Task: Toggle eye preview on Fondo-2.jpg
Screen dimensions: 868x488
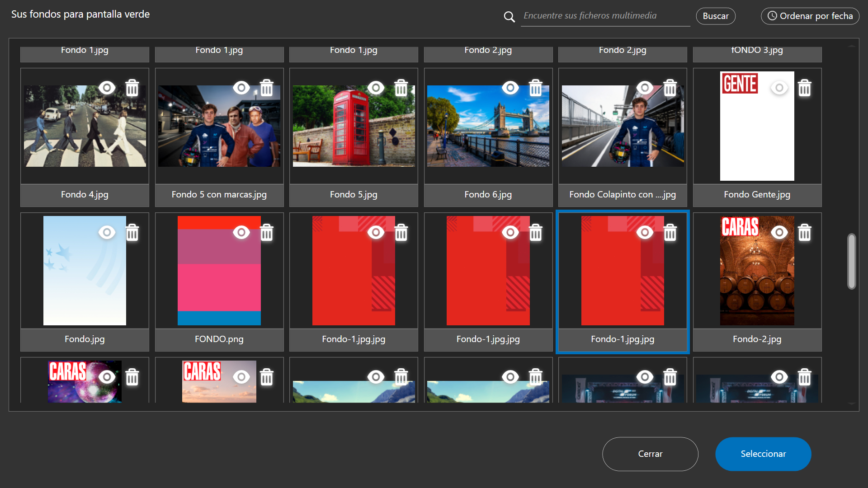Action: 779,232
